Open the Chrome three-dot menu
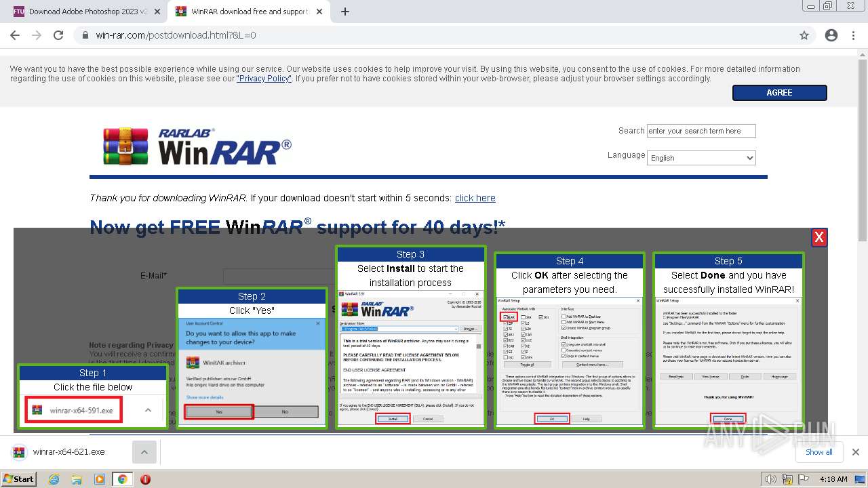This screenshot has height=488, width=868. pyautogui.click(x=854, y=35)
